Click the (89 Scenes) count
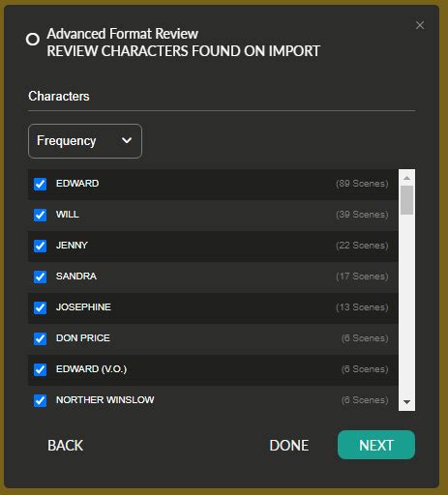This screenshot has height=495, width=448. pyautogui.click(x=362, y=184)
